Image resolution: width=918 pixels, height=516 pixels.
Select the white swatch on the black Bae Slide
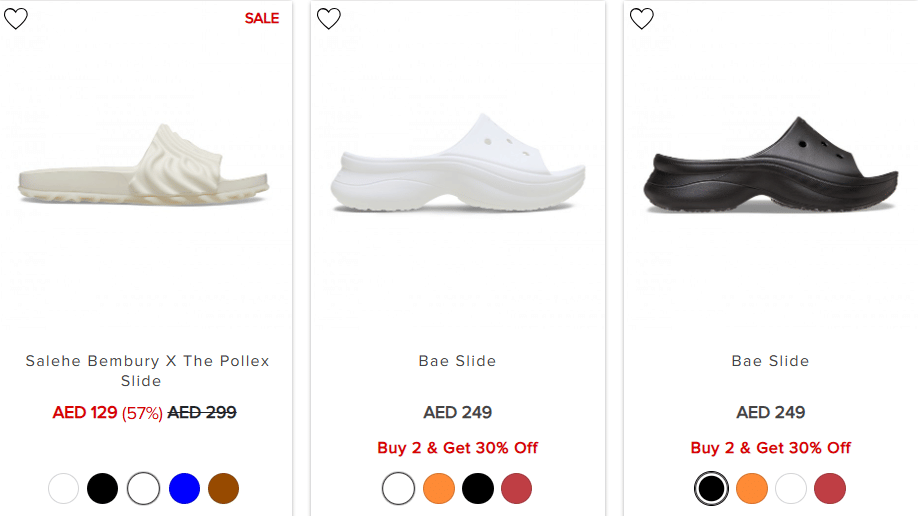click(x=791, y=488)
